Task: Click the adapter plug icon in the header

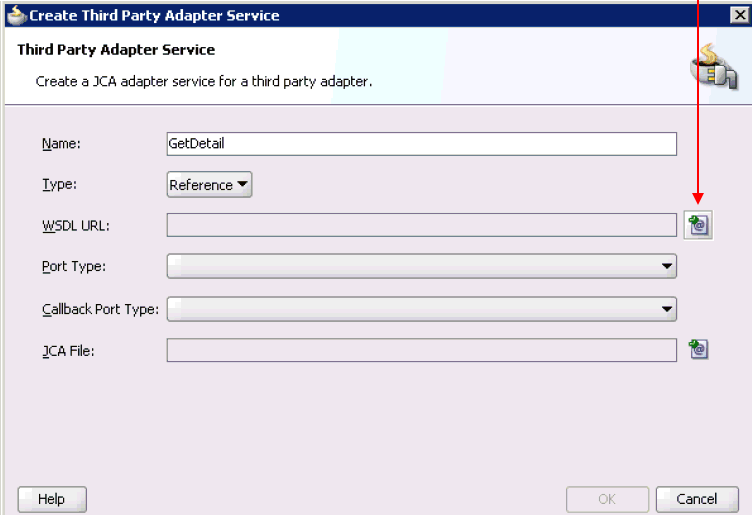Action: click(x=715, y=67)
